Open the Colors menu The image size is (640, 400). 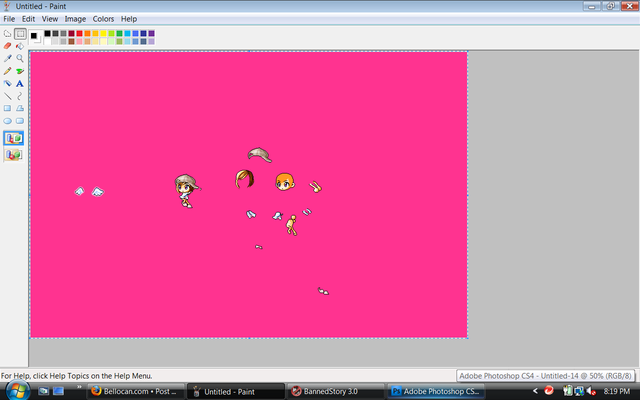coord(103,19)
